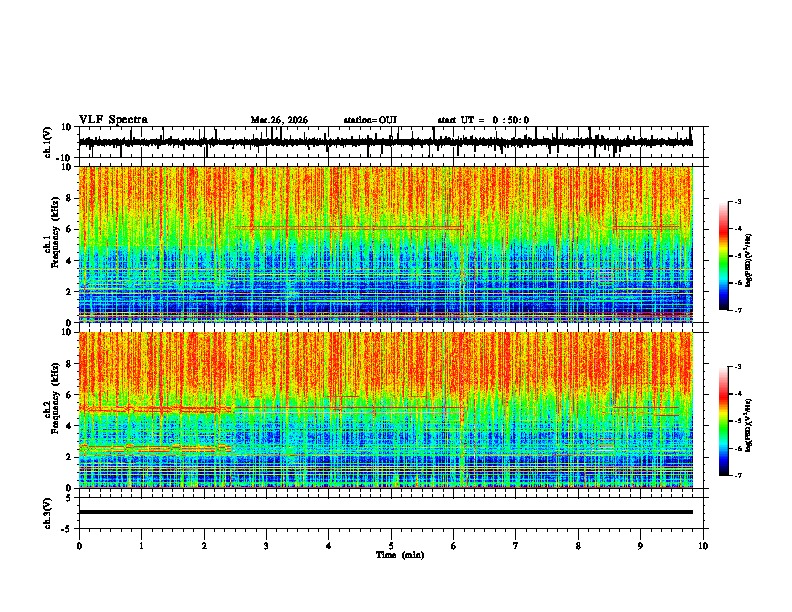Click time axis tick label "5"
The width and height of the screenshot is (792, 612).
point(391,546)
